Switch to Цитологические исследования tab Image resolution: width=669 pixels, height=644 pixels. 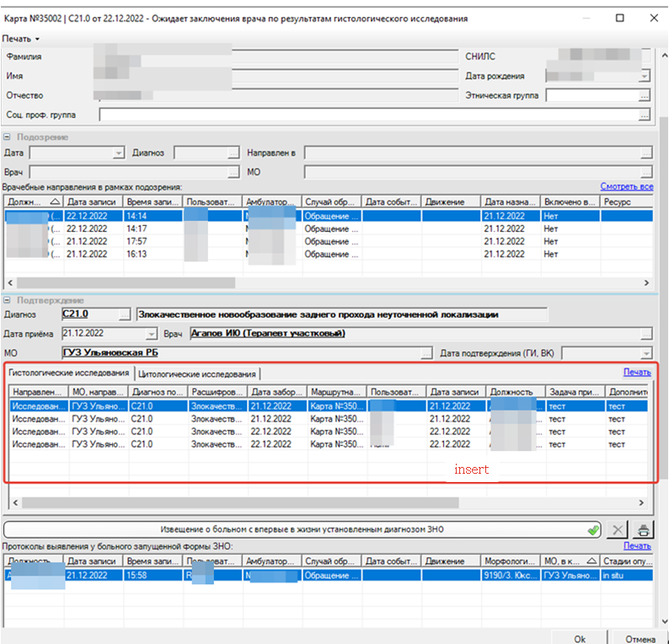point(197,374)
